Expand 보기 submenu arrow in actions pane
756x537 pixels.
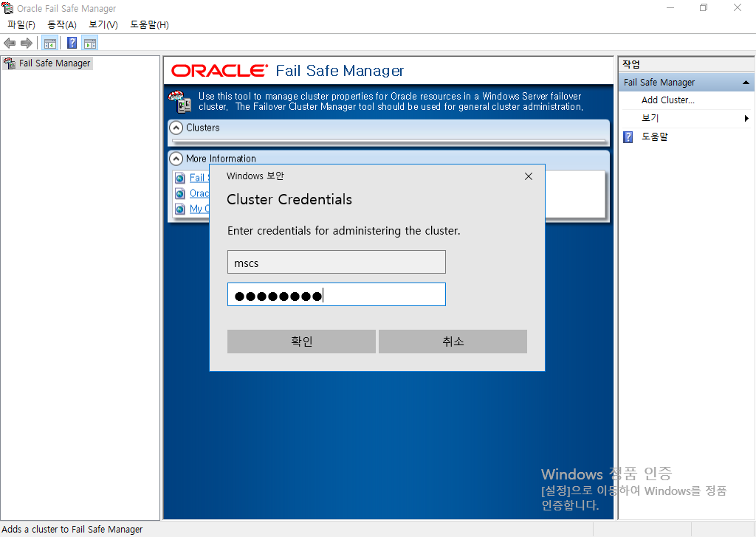point(746,119)
